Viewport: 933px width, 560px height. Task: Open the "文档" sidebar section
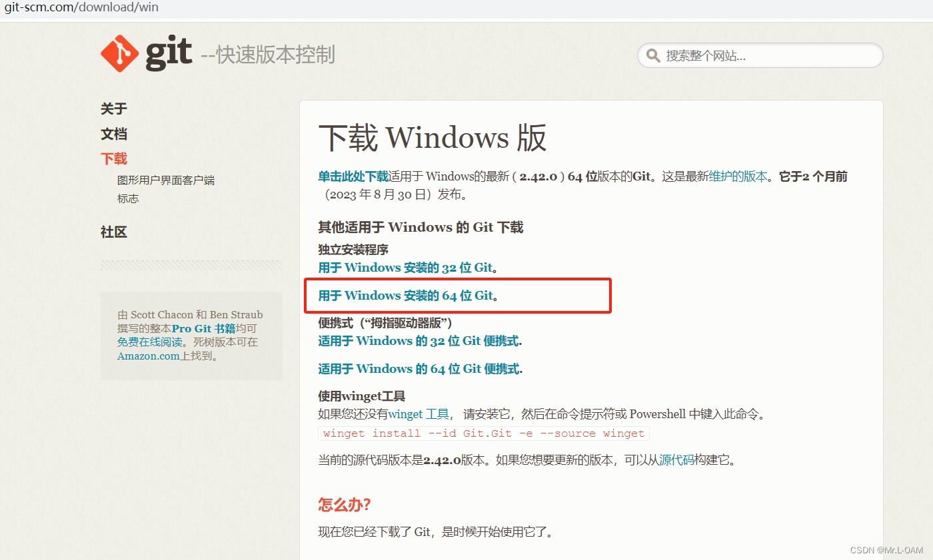coord(114,134)
